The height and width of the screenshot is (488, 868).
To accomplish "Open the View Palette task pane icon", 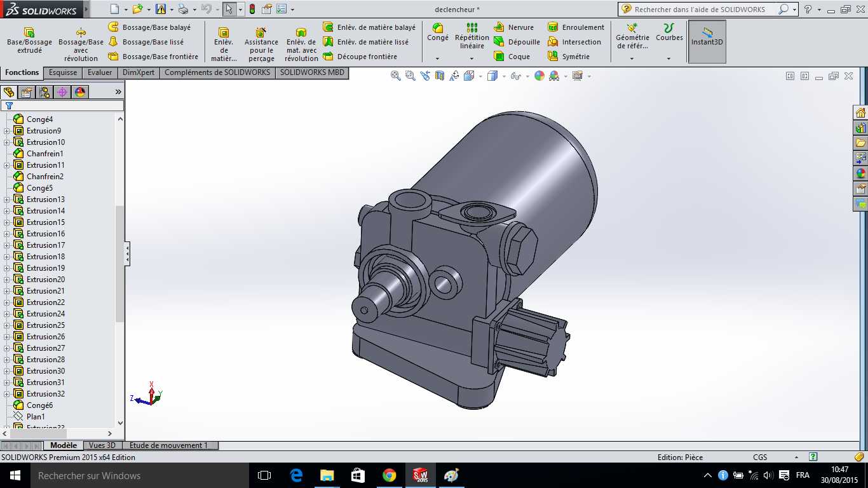I will point(861,158).
